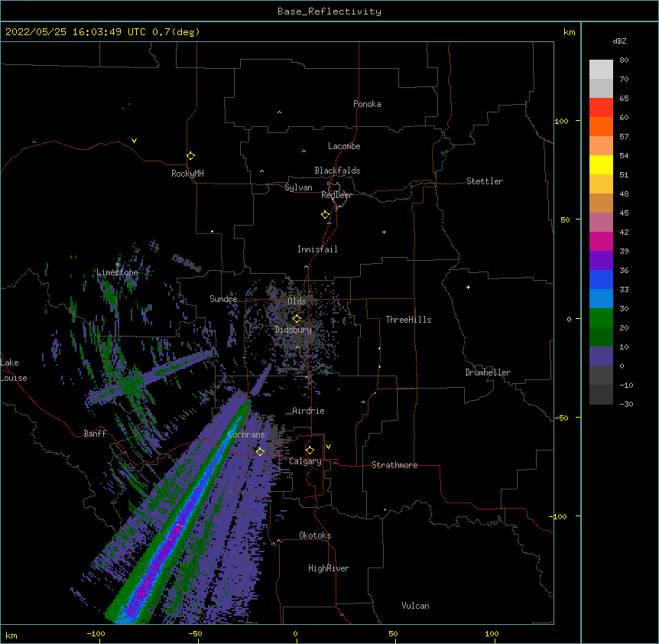This screenshot has height=644, width=659.
Task: Select the Vulcan label
Action: point(415,606)
